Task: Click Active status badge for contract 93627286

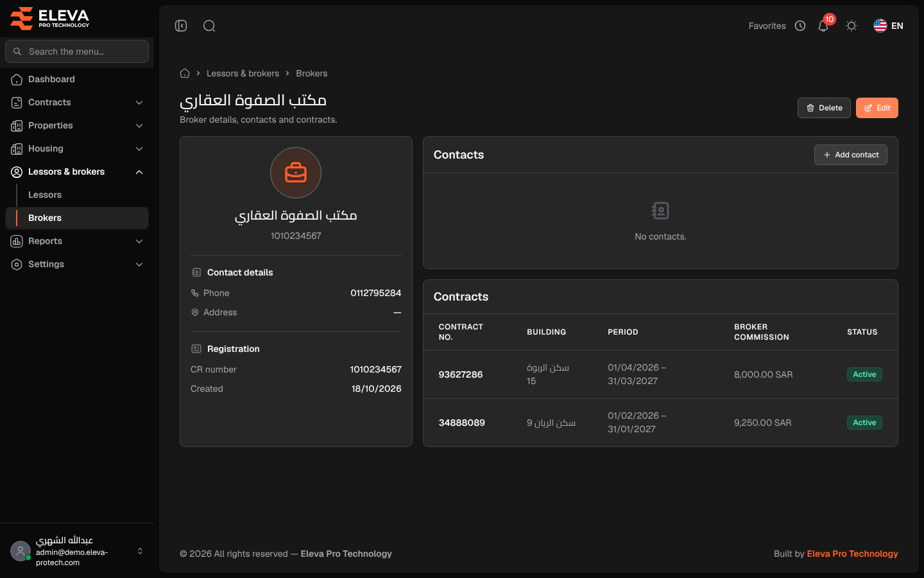Action: [x=864, y=374]
